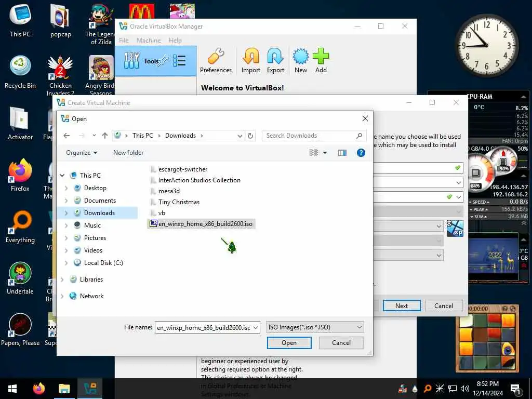This screenshot has width=532, height=399.
Task: Expand the Network tree node
Action: tap(62, 296)
